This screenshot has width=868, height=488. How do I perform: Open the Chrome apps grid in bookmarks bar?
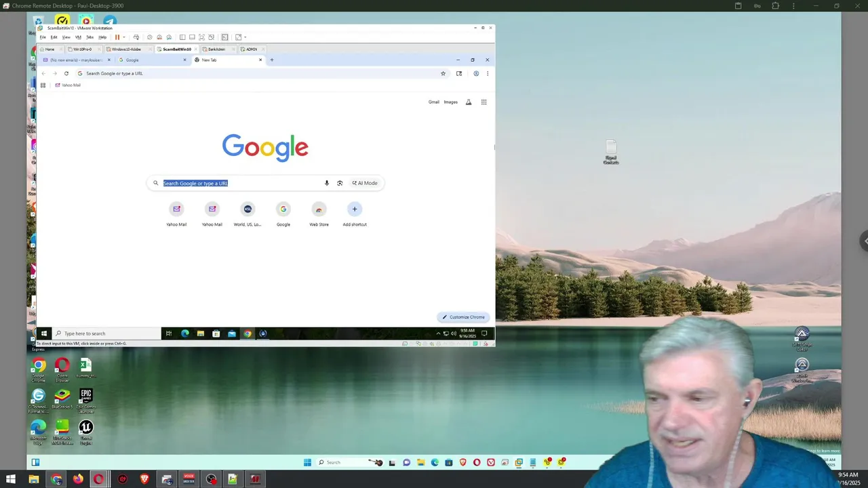click(43, 85)
